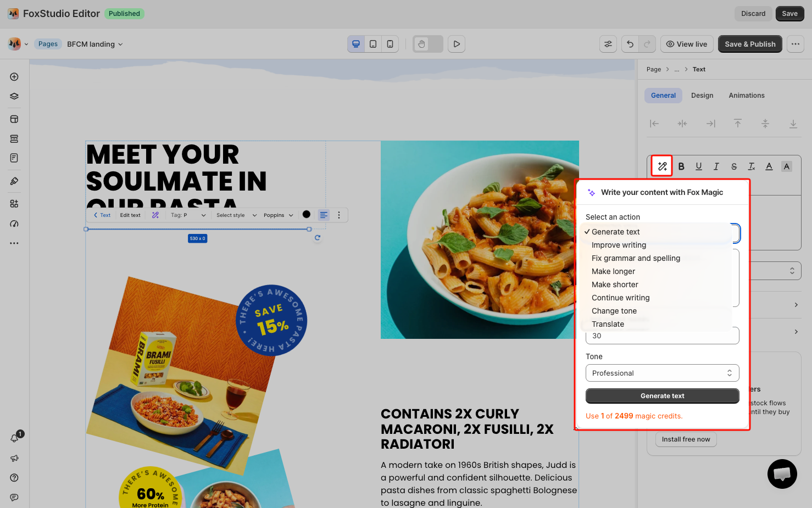Clear text formatting
812x508 pixels.
point(752,166)
